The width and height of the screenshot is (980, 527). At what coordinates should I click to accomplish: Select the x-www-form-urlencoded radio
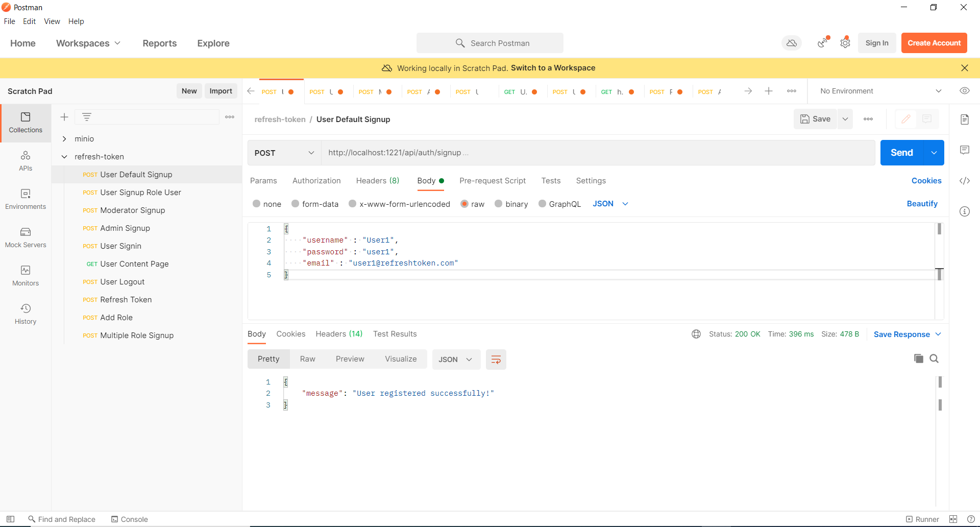[x=353, y=204]
